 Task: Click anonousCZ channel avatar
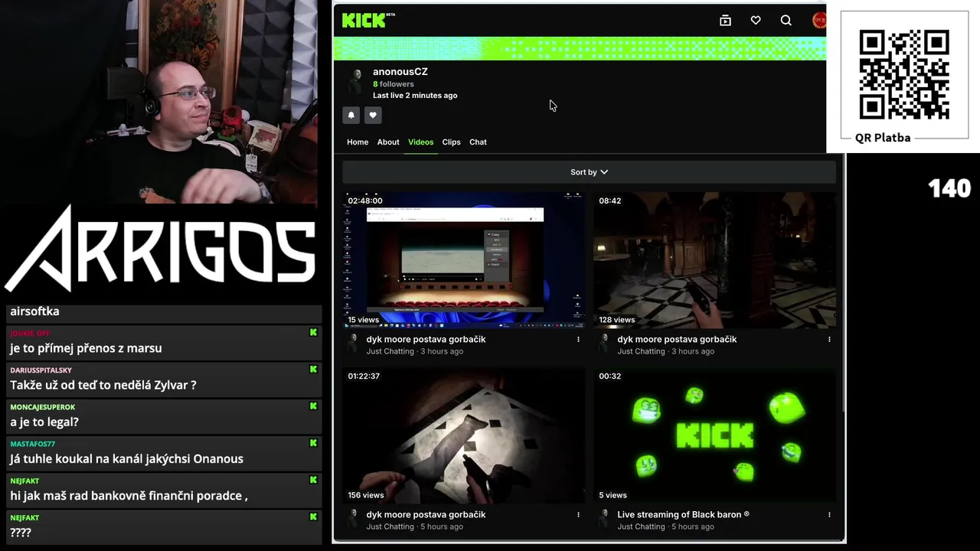355,80
